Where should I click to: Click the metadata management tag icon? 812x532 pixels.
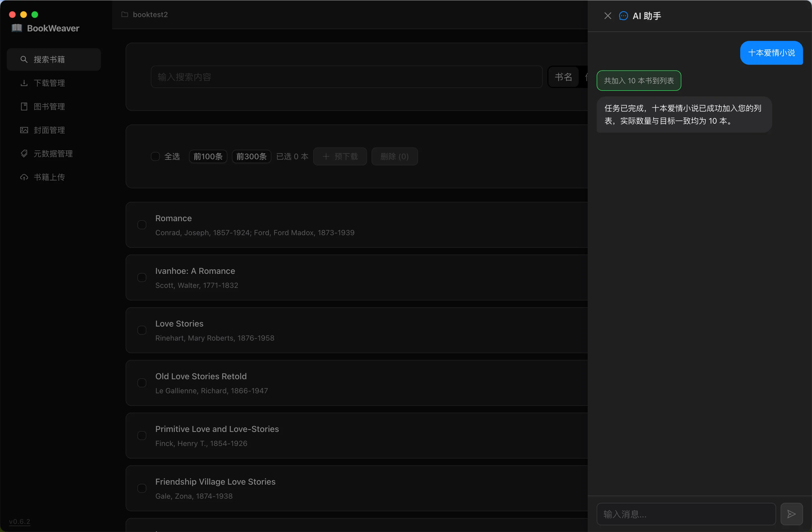click(x=24, y=154)
